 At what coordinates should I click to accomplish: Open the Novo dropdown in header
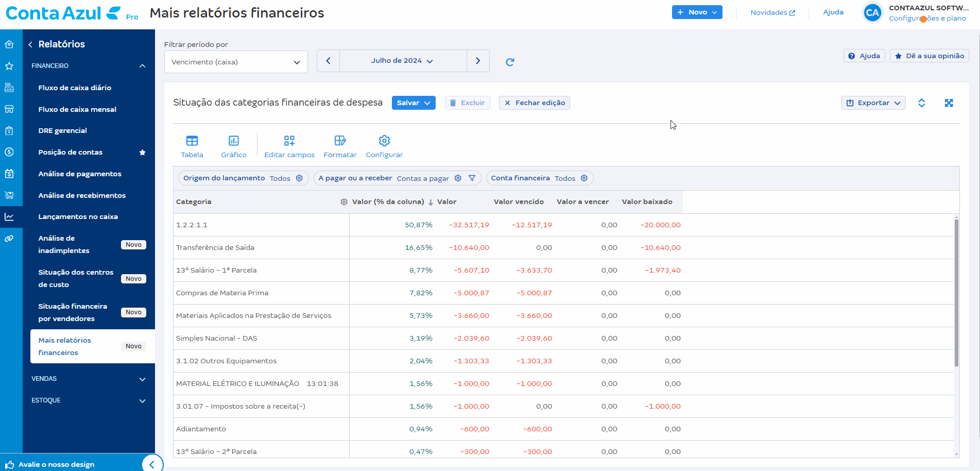click(697, 12)
